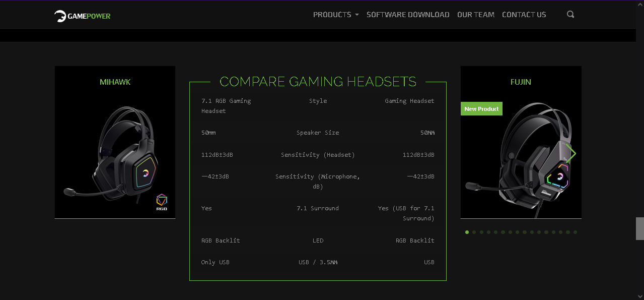This screenshot has height=300, width=644.
Task: Click the scrollbar down arrow
Action: pyautogui.click(x=640, y=296)
